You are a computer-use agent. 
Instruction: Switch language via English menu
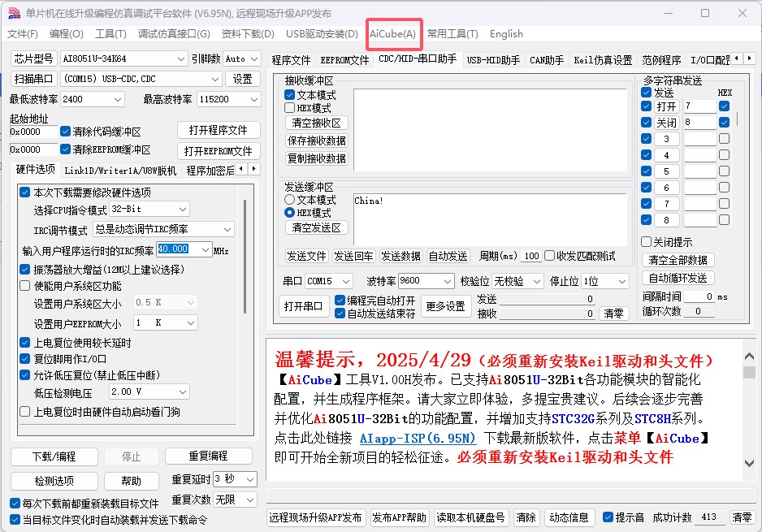tap(506, 34)
